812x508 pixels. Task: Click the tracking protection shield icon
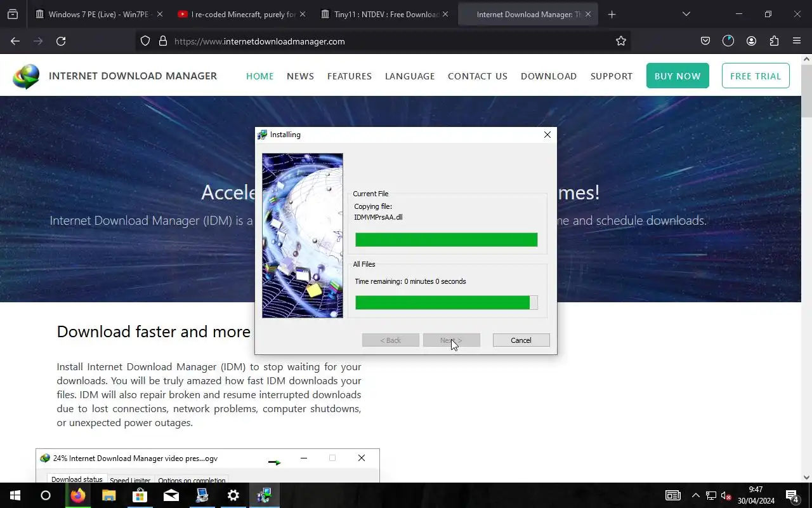(x=145, y=41)
